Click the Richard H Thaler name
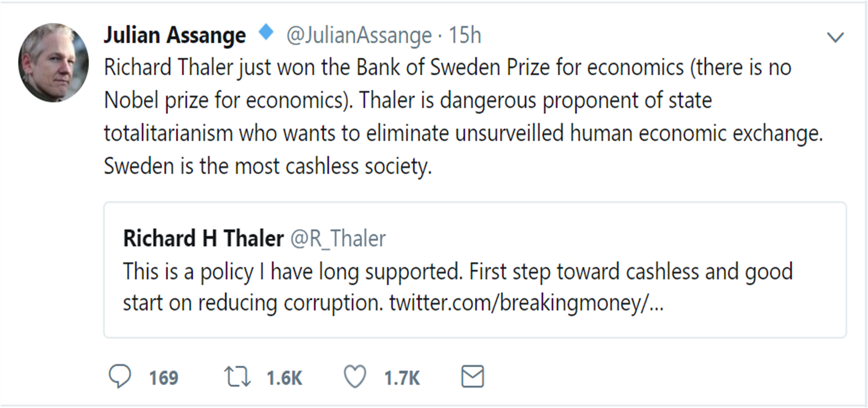Viewport: 868px width, 408px height. 203,239
